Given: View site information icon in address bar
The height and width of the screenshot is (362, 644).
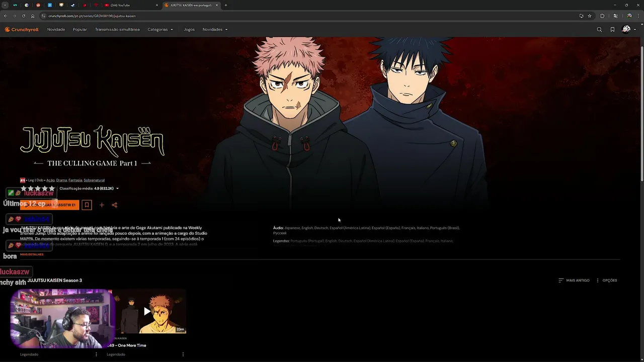Looking at the screenshot, I should (44, 16).
